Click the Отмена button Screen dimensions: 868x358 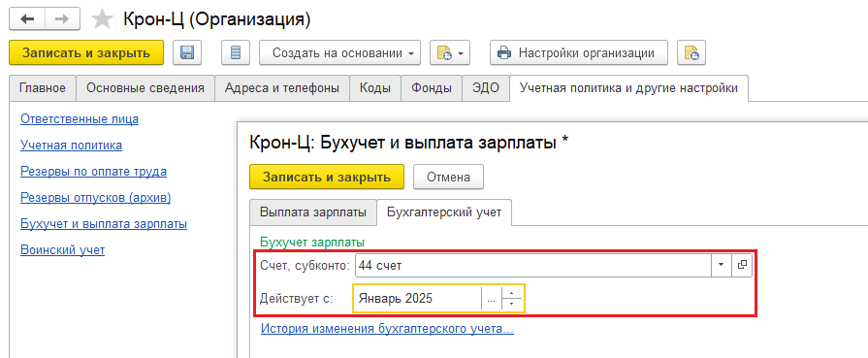pyautogui.click(x=448, y=177)
